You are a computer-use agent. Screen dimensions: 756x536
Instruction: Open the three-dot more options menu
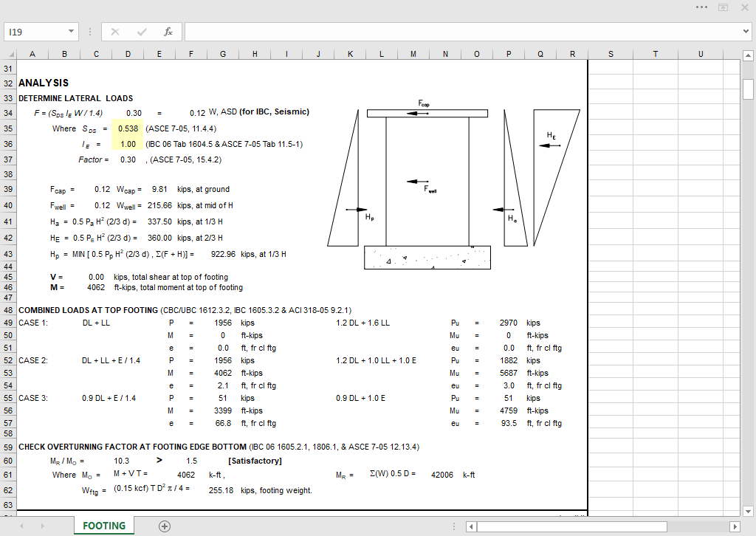(x=701, y=7)
